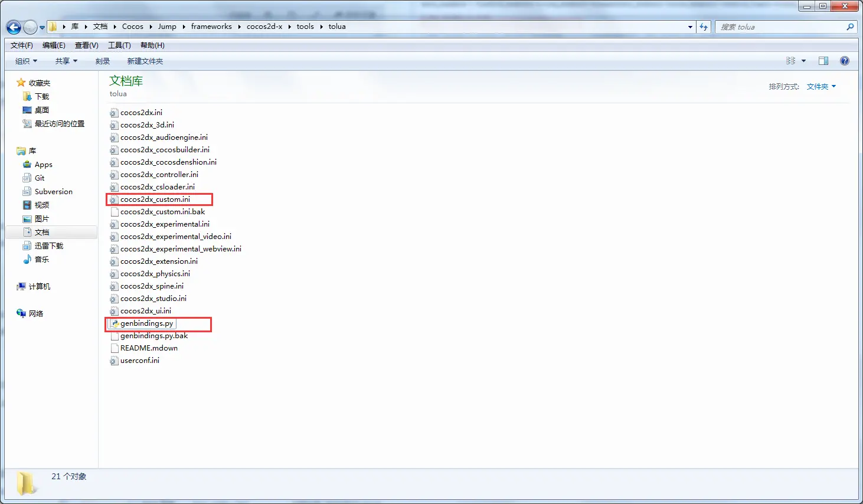The height and width of the screenshot is (504, 863).
Task: Open 最近访问的位置 in sidebar
Action: point(60,124)
